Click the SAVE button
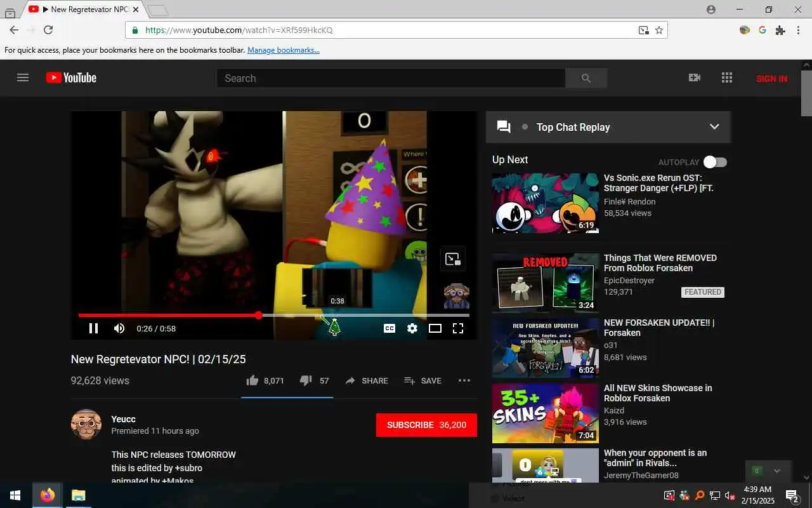812x508 pixels. point(422,380)
